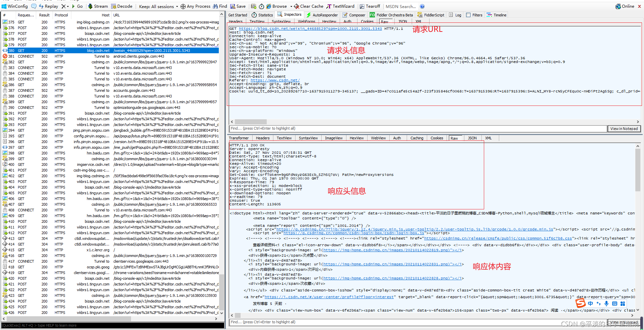Open the Fiddler Orchestra Beta tab

[391, 15]
